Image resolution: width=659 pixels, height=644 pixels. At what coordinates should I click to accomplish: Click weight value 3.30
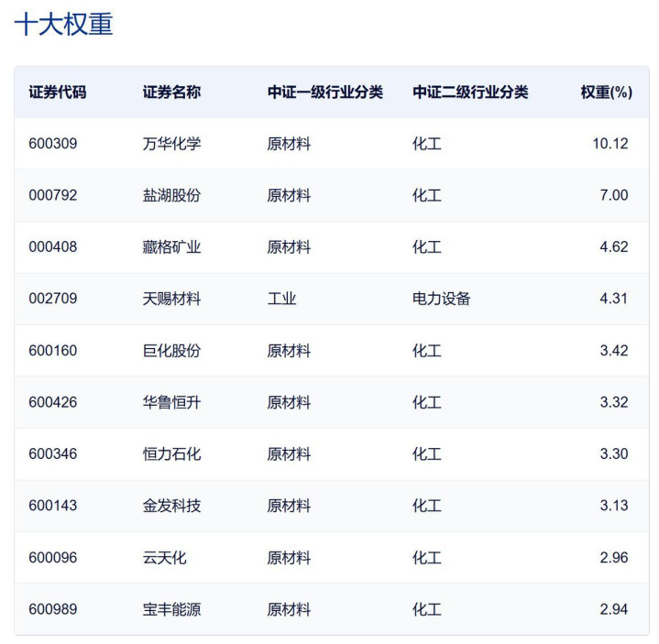tap(614, 454)
